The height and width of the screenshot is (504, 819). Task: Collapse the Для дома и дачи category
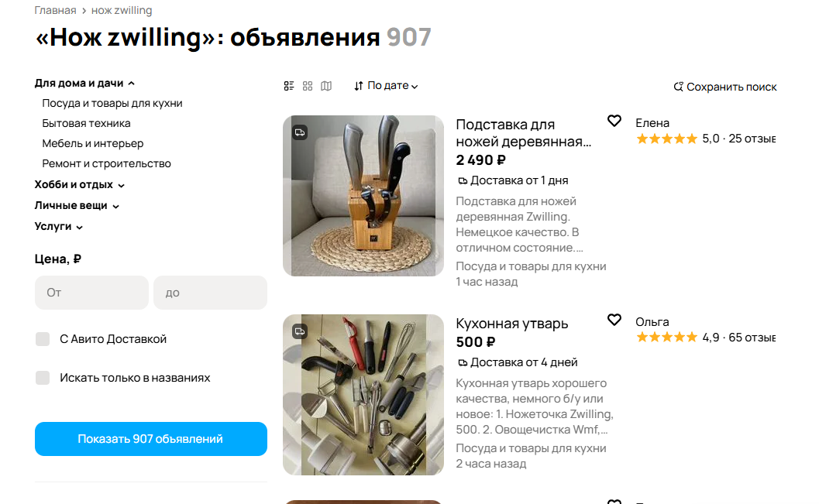(84, 83)
